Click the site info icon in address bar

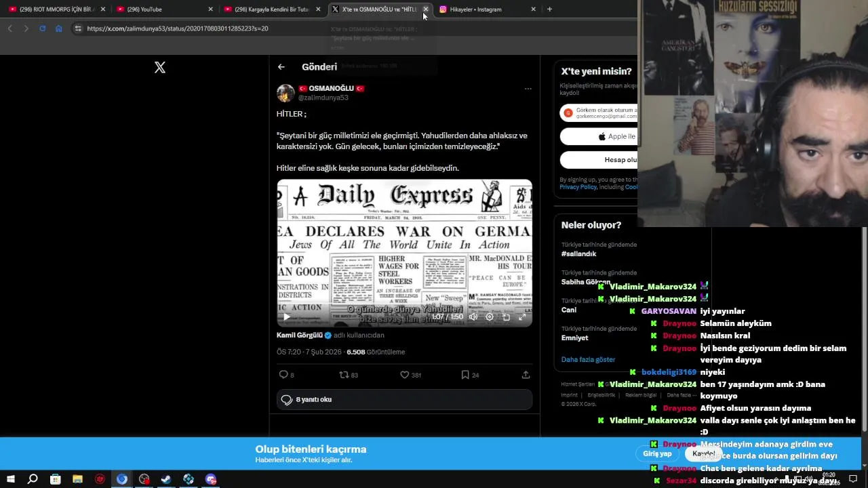coord(78,28)
